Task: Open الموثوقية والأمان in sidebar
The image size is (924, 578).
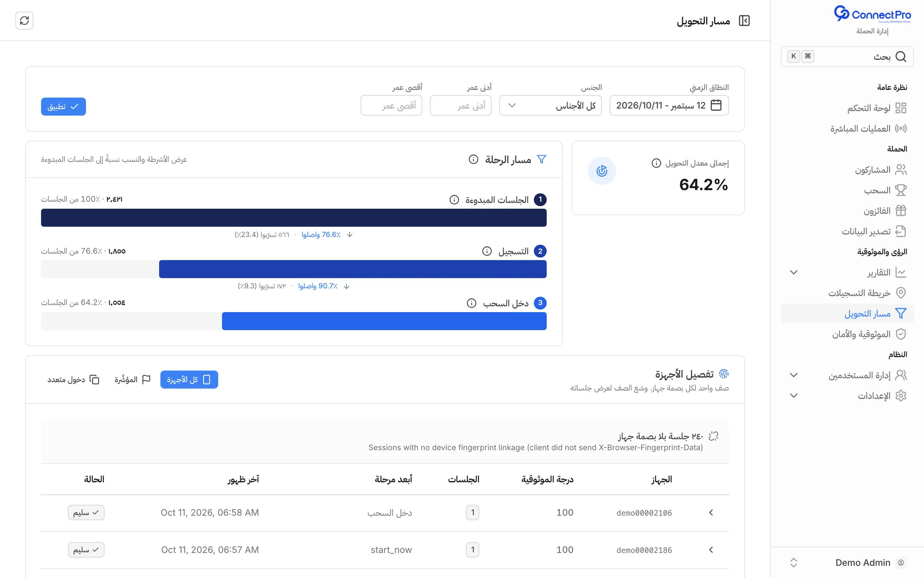Action: coord(847,334)
